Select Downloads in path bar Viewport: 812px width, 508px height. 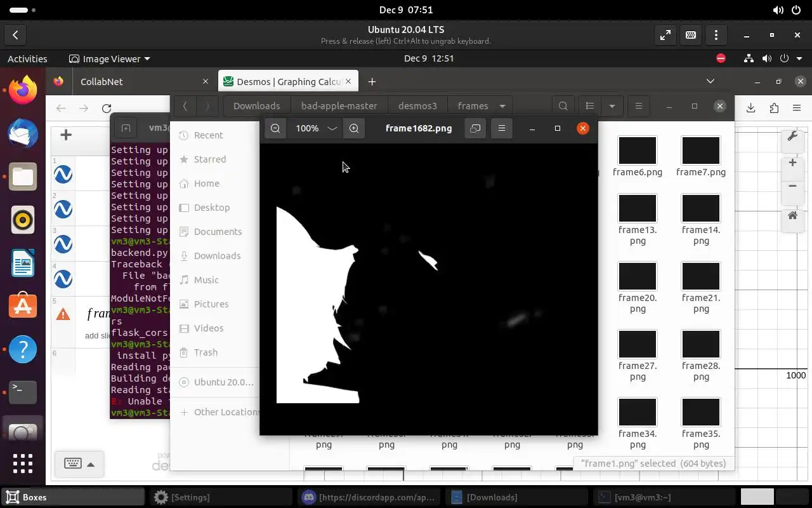[256, 106]
